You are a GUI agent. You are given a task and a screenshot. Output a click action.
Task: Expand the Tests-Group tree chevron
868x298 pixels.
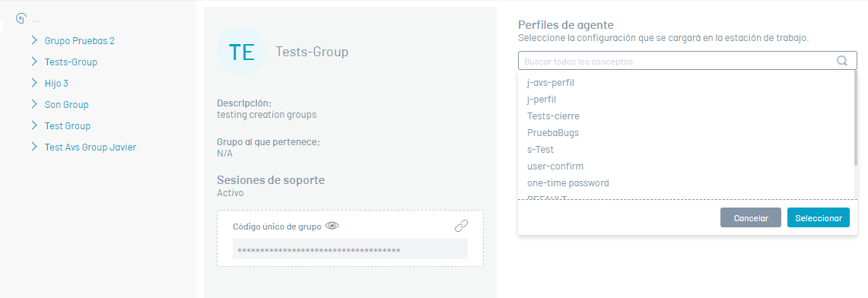tap(34, 62)
